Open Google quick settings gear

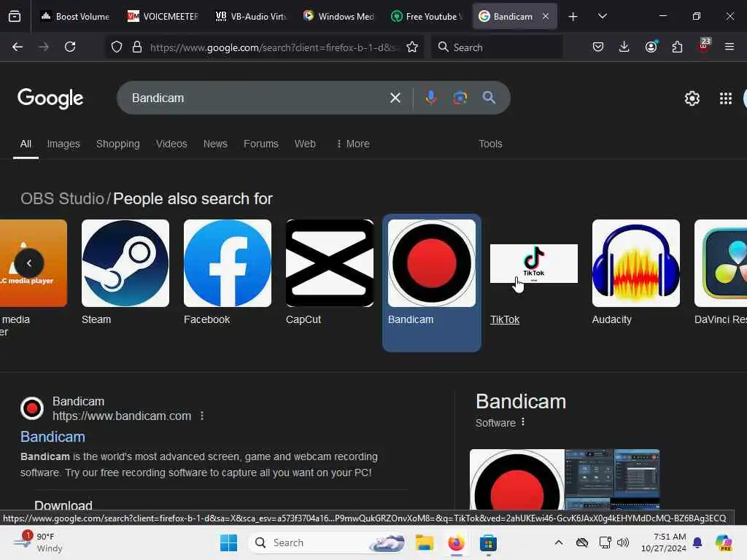pyautogui.click(x=692, y=98)
